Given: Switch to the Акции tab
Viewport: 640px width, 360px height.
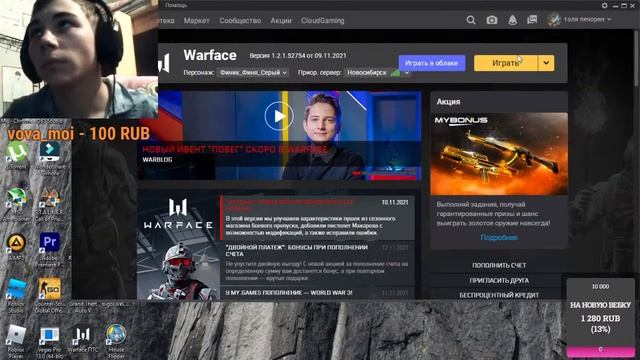Looking at the screenshot, I should tap(281, 20).
